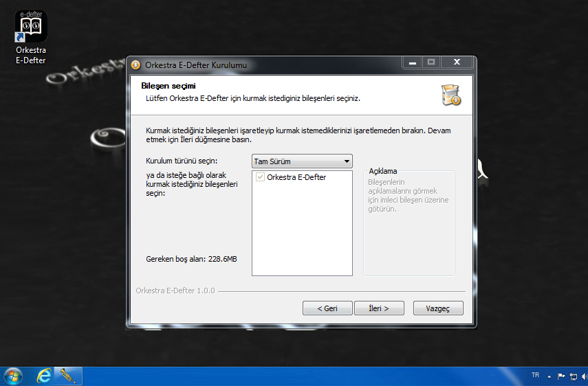Viewport: 588px width, 386px height.
Task: Select the installer taskbar button
Action: (x=68, y=376)
